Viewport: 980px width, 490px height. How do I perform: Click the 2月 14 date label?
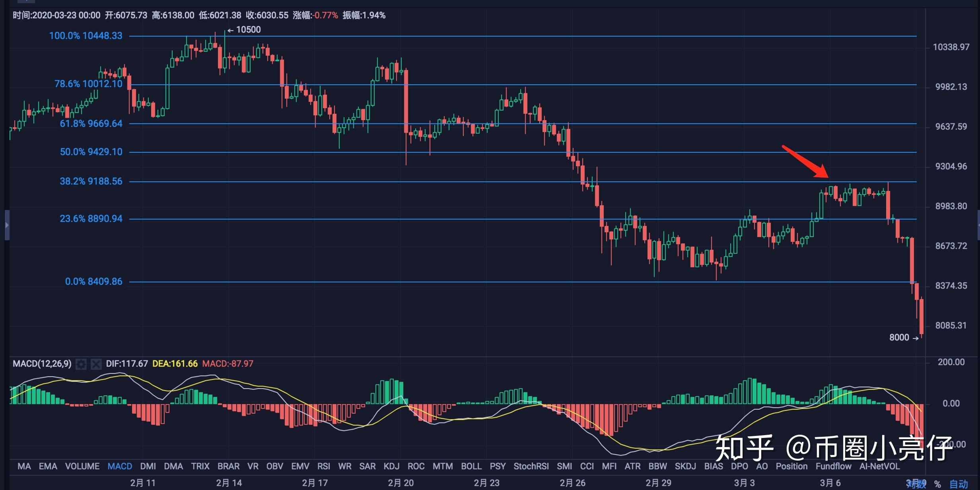229,483
